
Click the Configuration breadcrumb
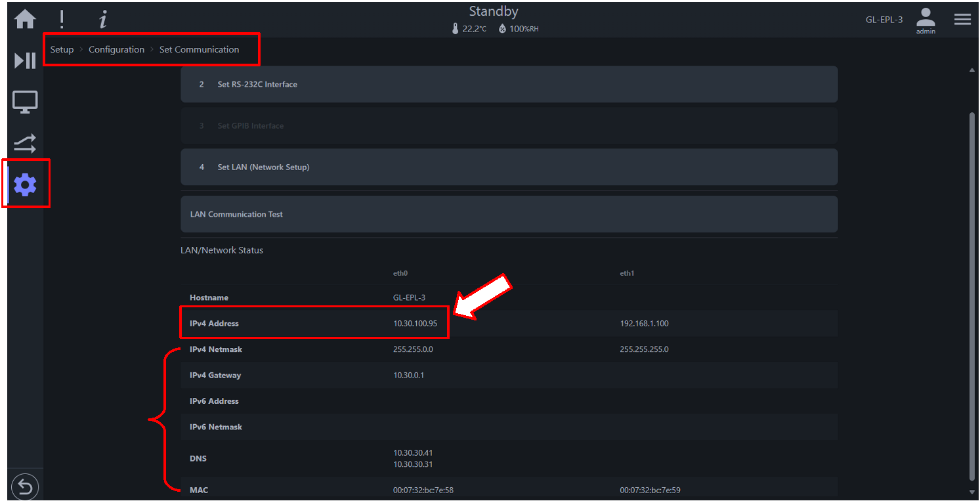point(116,49)
